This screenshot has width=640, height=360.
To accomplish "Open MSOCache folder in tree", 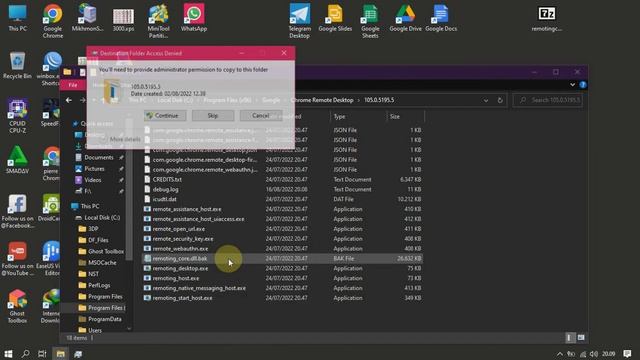I will click(102, 263).
